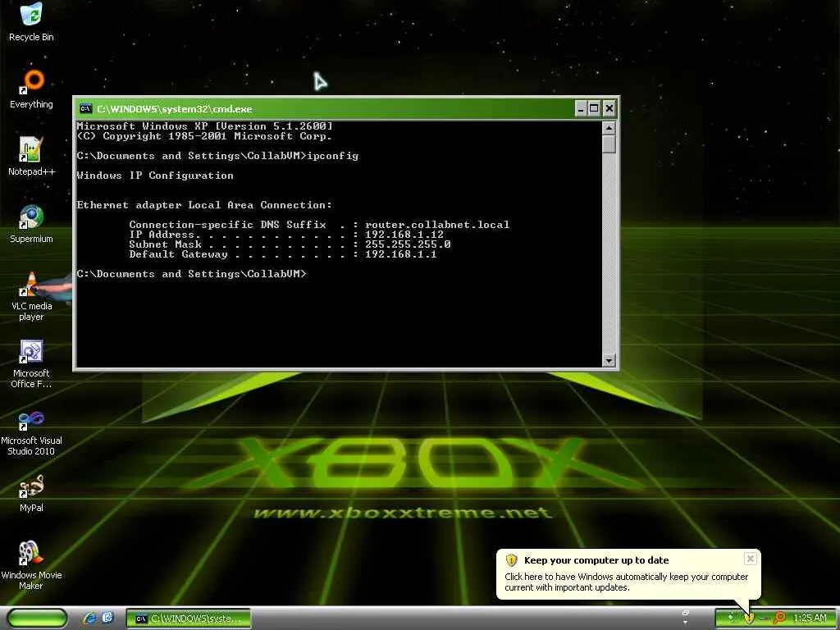Open the Recycle Bin desktop icon

(x=31, y=21)
